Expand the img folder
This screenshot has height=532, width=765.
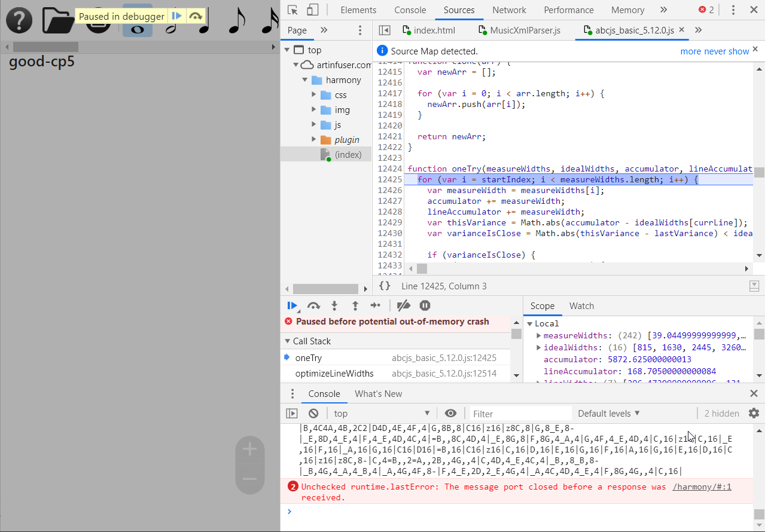(x=314, y=110)
